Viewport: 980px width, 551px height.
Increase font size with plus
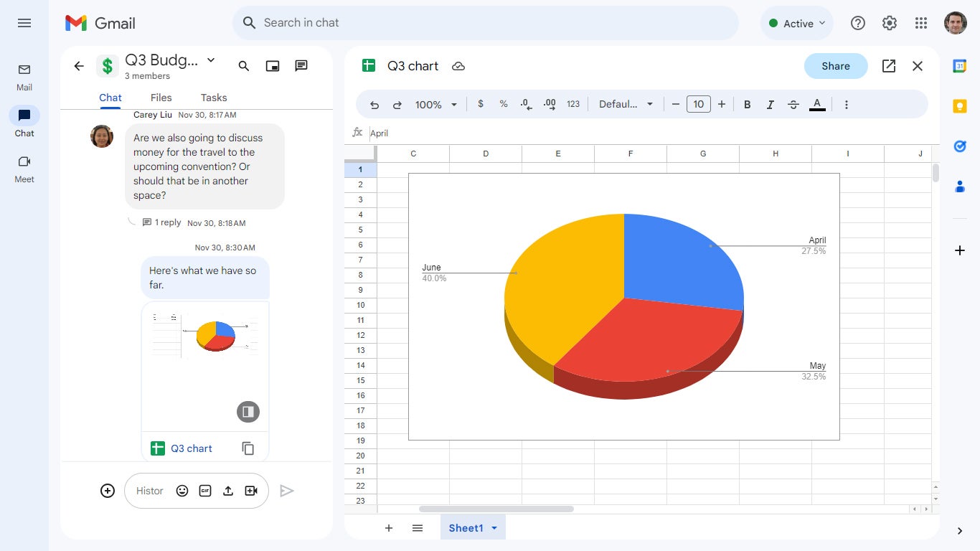point(722,105)
